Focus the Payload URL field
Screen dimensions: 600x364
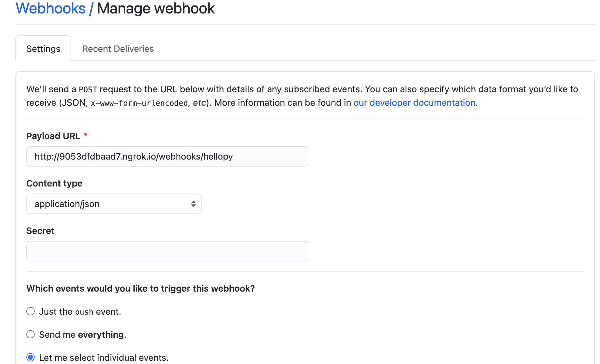point(167,156)
